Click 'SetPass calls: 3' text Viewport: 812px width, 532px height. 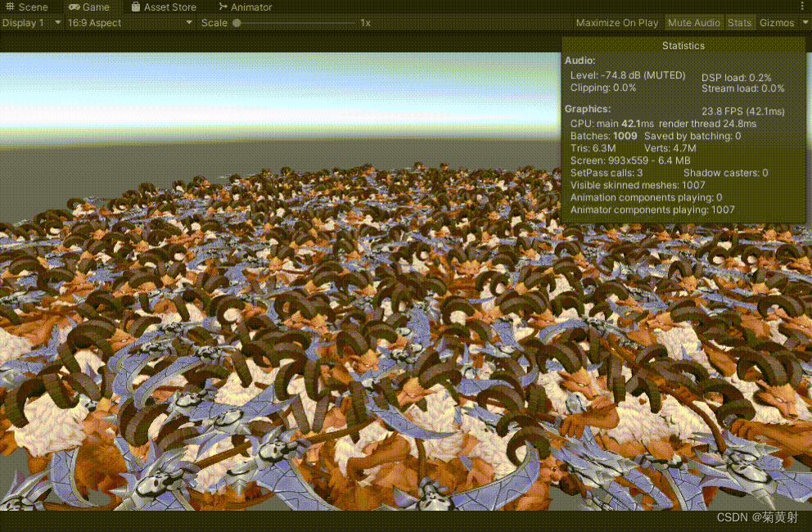607,173
